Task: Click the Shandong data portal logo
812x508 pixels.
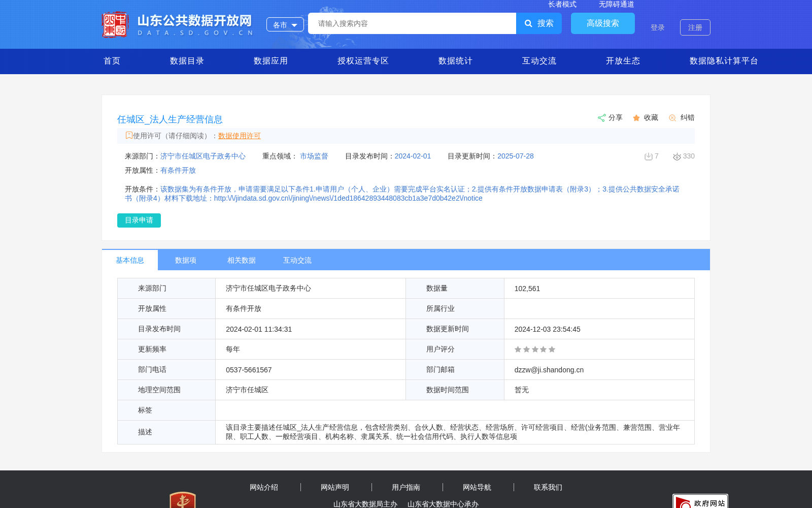Action: click(x=177, y=24)
